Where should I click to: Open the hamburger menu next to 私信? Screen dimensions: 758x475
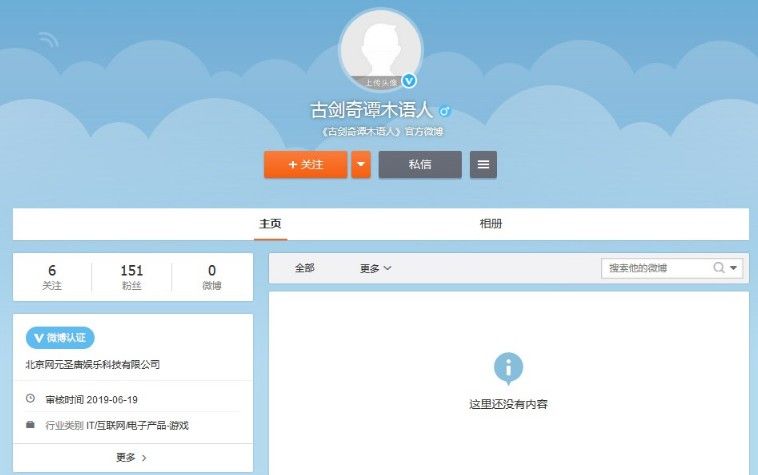[483, 164]
